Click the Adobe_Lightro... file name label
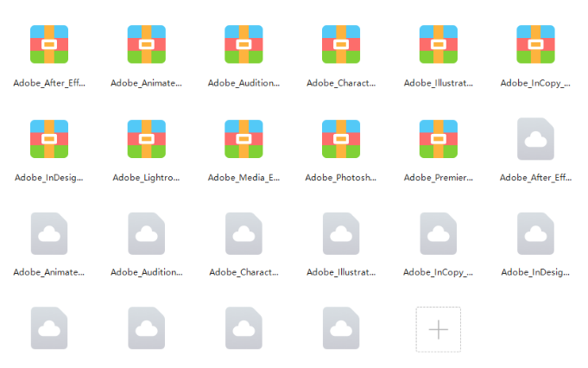The width and height of the screenshot is (588, 368). click(146, 178)
